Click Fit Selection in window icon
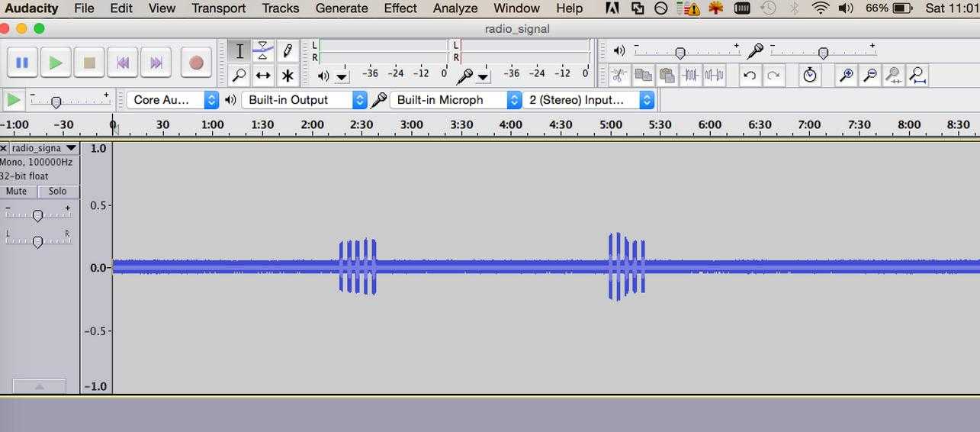The width and height of the screenshot is (980, 432). click(893, 75)
